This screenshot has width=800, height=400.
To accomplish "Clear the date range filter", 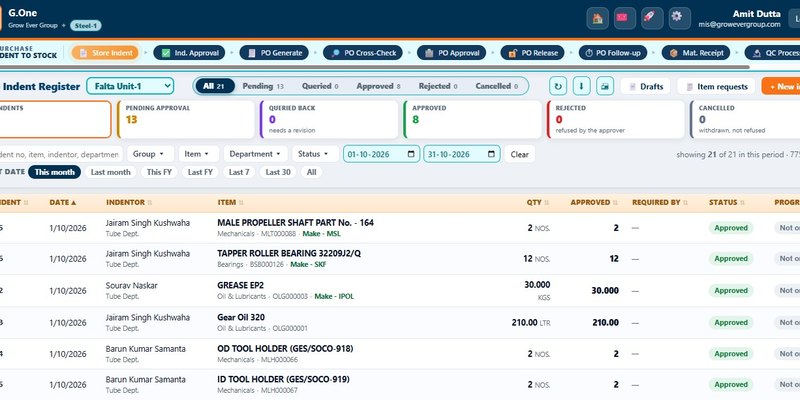I will tap(519, 154).
